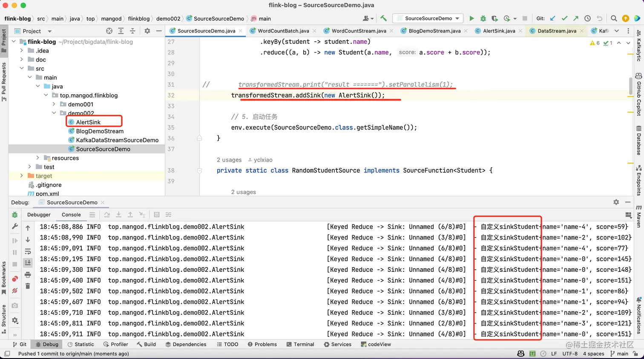The height and width of the screenshot is (359, 644).
Task: Update project from Git with the blue arrow
Action: coord(553,18)
